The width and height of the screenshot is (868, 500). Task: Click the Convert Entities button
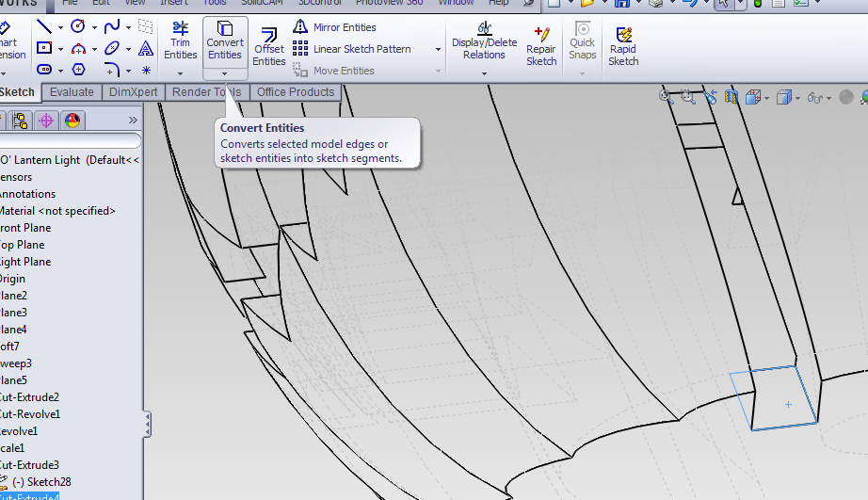click(225, 41)
